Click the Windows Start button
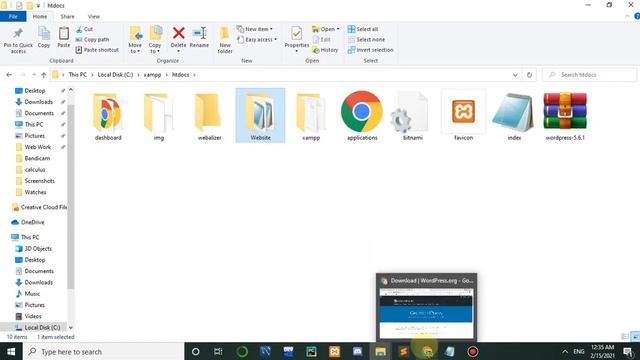This screenshot has width=640, height=360. 11,351
